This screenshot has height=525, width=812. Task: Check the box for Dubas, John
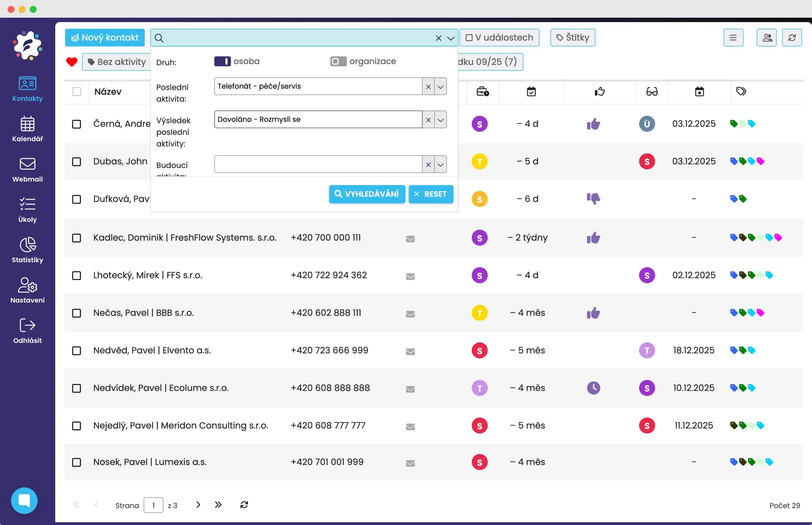tap(77, 162)
